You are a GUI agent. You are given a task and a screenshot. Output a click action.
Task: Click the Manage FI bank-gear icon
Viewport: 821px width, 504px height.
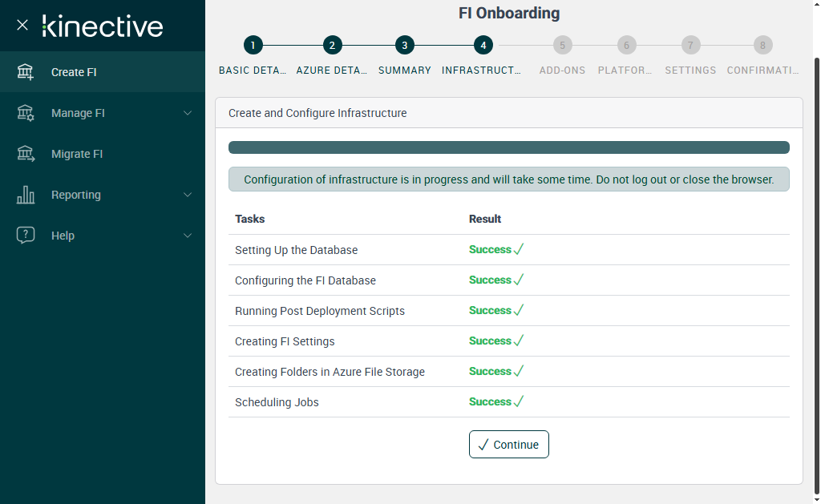point(25,112)
